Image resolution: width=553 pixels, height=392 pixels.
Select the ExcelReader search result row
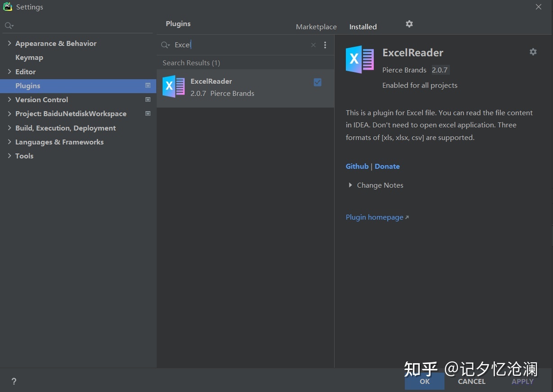click(245, 88)
